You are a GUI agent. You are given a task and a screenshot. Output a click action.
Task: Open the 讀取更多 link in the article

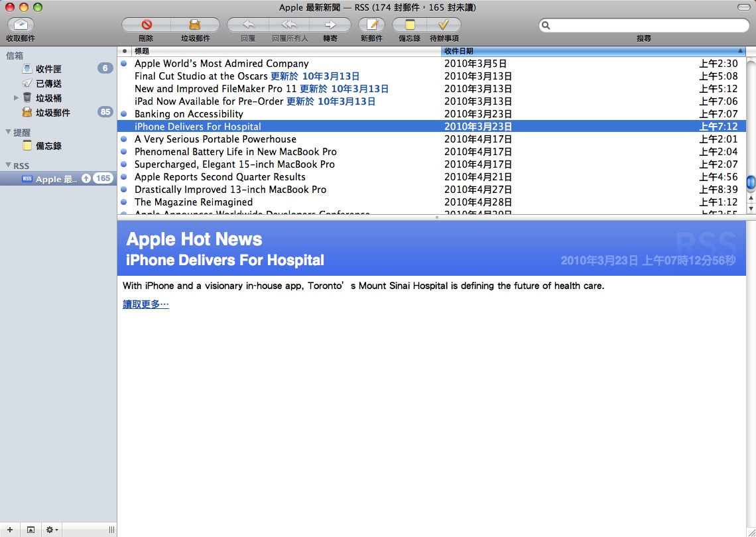[145, 304]
